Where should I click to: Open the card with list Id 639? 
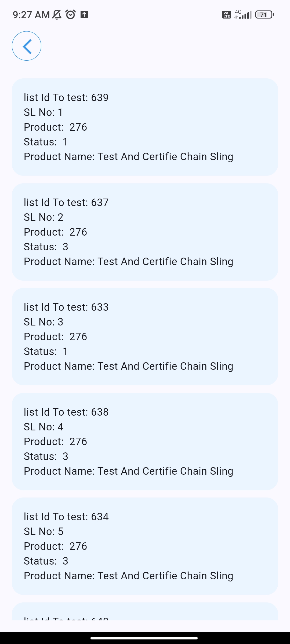click(145, 127)
